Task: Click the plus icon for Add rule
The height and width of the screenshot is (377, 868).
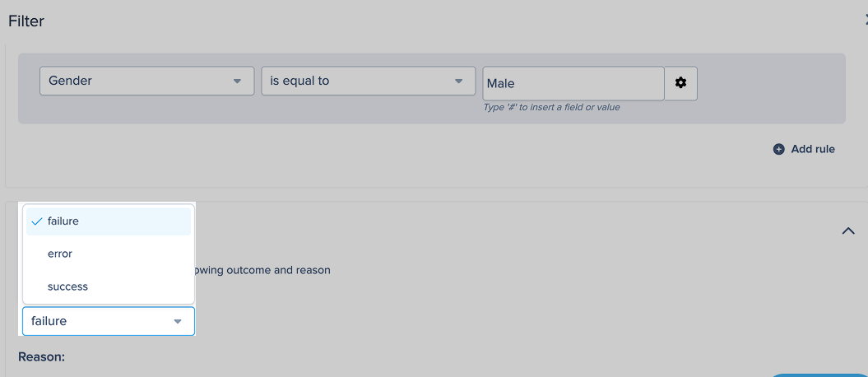Action: 778,149
